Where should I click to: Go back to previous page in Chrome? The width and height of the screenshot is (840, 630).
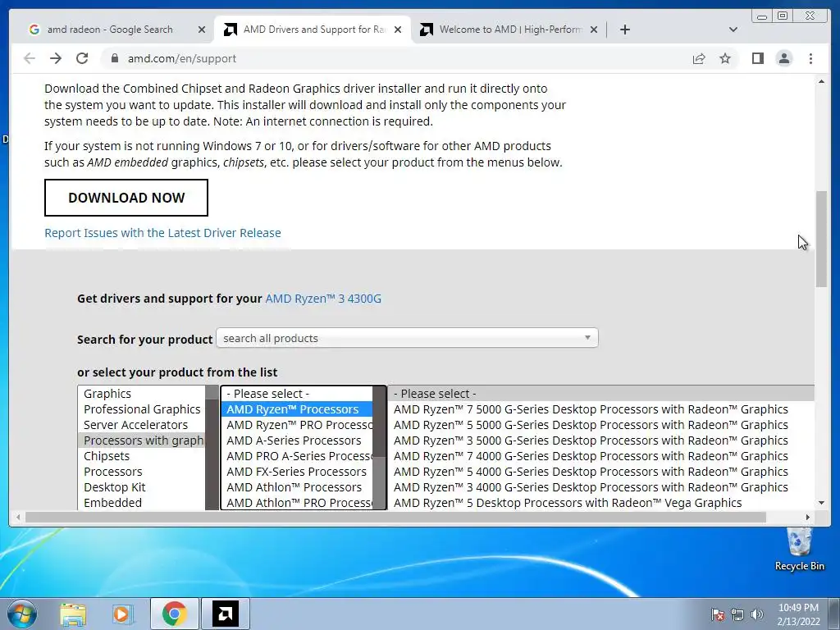click(x=30, y=58)
